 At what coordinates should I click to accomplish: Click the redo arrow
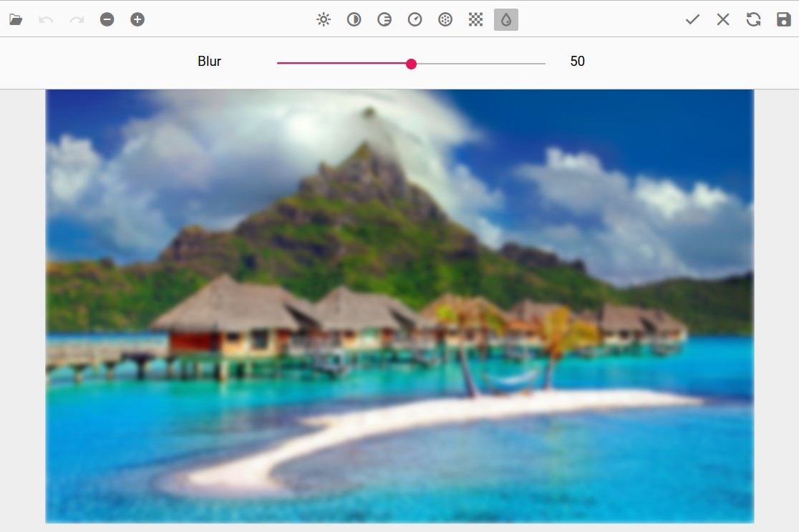(x=77, y=19)
